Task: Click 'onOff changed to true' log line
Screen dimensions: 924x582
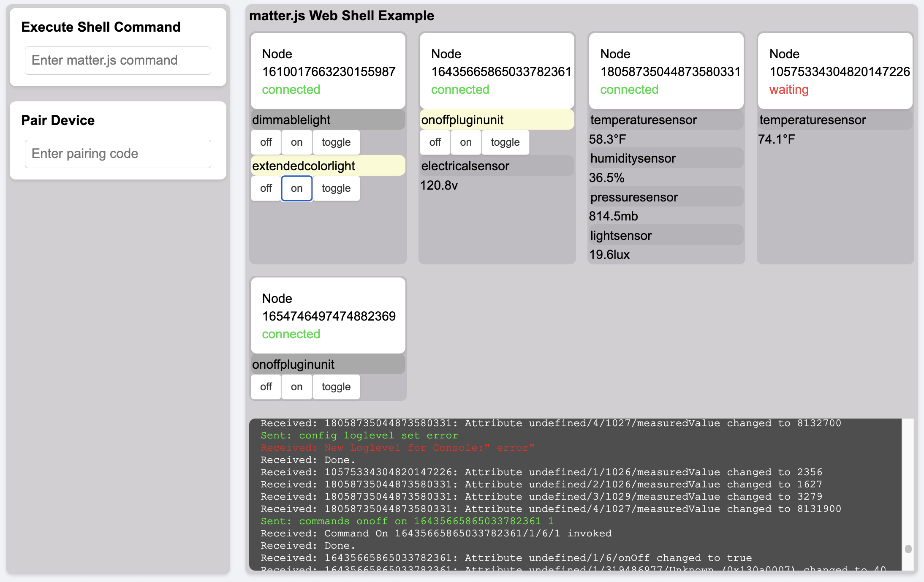Action: tap(506, 558)
